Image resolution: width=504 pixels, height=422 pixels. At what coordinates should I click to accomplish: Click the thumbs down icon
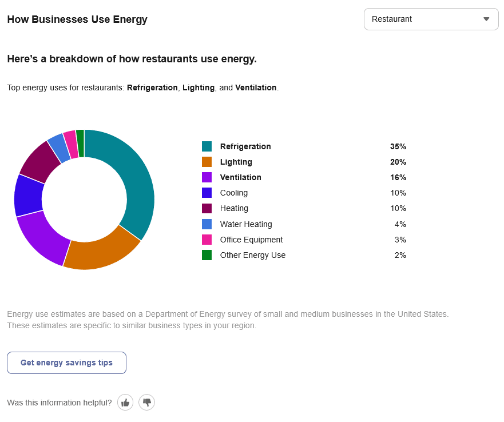pyautogui.click(x=146, y=402)
